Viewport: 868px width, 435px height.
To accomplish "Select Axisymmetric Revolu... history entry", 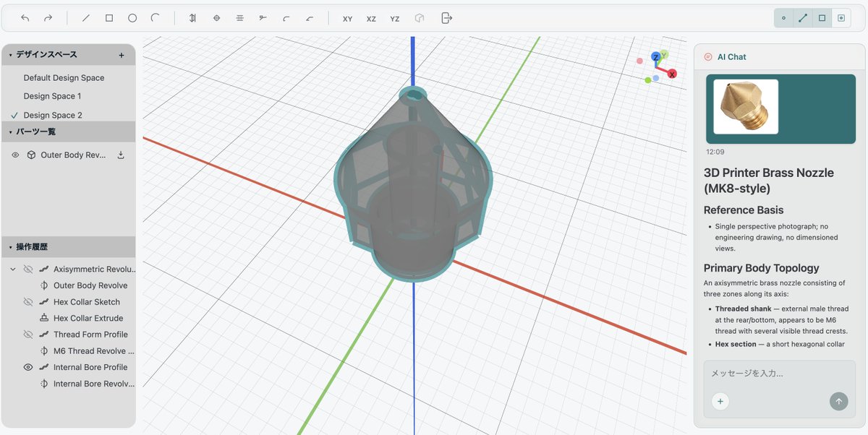I will 95,270.
